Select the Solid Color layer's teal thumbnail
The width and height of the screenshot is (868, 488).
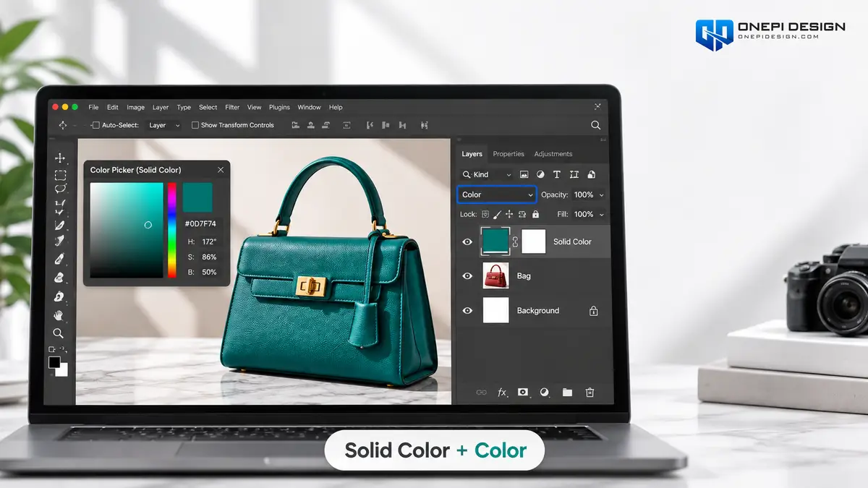pyautogui.click(x=495, y=241)
